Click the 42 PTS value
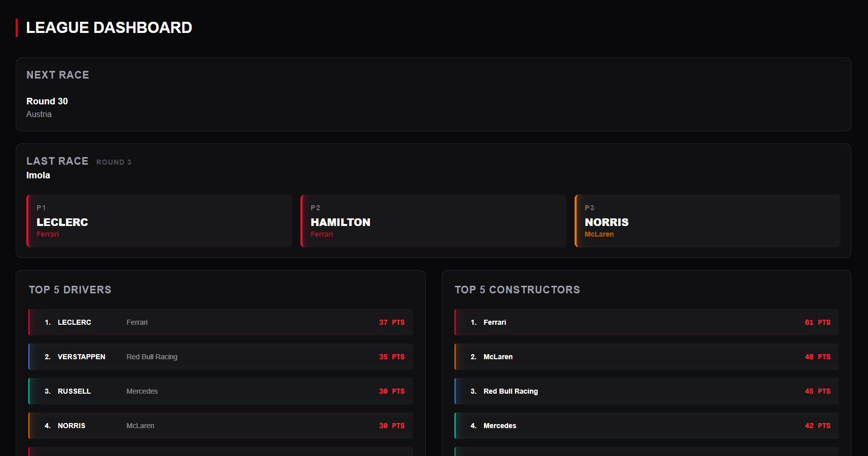Viewport: 868px width, 456px height. pos(818,426)
